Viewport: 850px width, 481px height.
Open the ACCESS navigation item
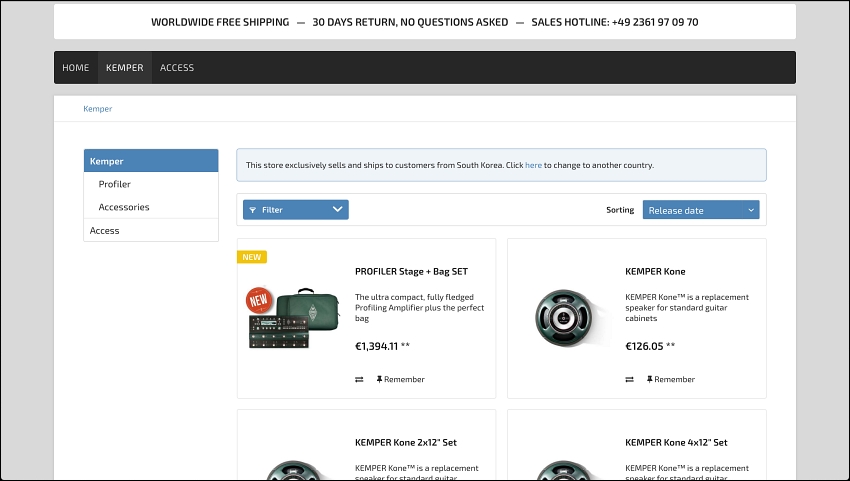pos(177,68)
